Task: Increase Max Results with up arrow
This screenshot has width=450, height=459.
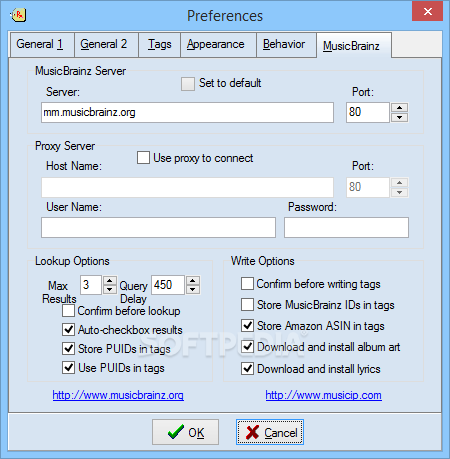Action: [x=110, y=281]
